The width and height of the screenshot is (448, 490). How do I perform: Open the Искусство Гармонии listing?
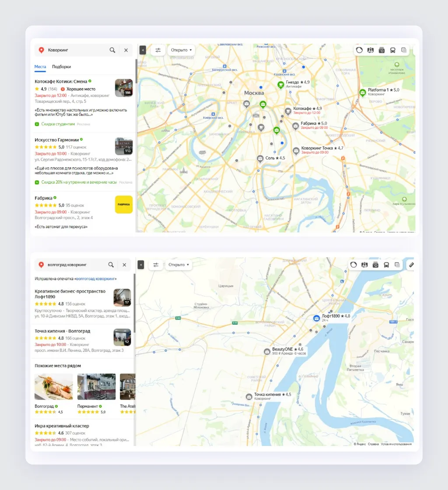(56, 140)
